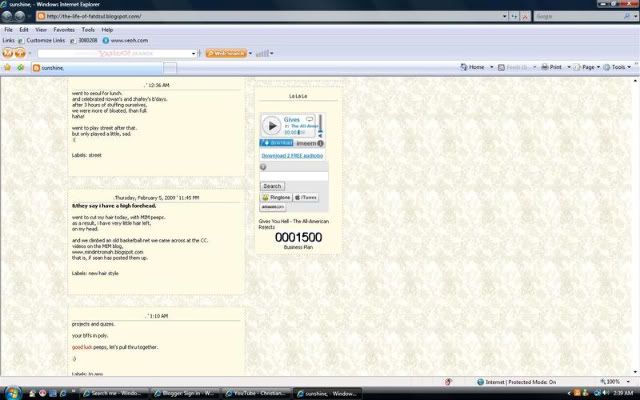Open the zoom level dropdown in status bar
The height and width of the screenshot is (400, 640).
click(628, 382)
